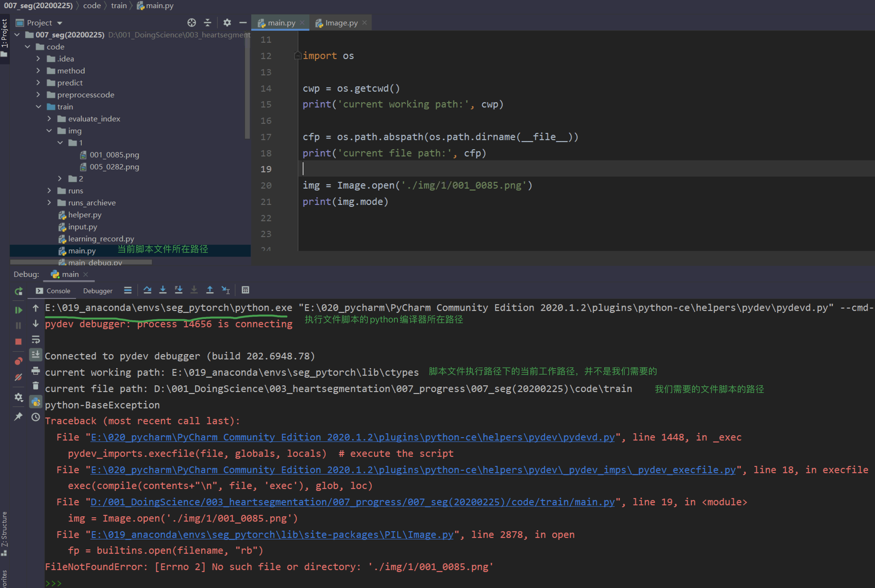Select the Step Into debug icon

(x=163, y=290)
